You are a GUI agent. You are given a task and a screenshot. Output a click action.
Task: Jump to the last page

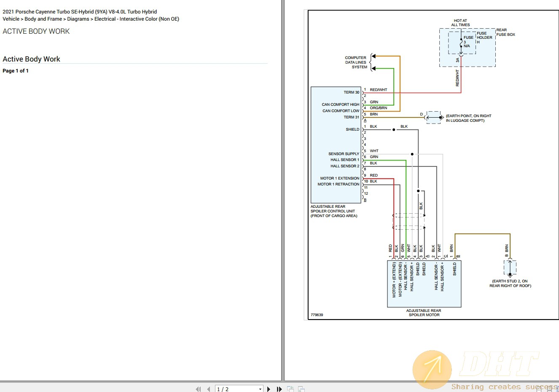click(x=279, y=389)
